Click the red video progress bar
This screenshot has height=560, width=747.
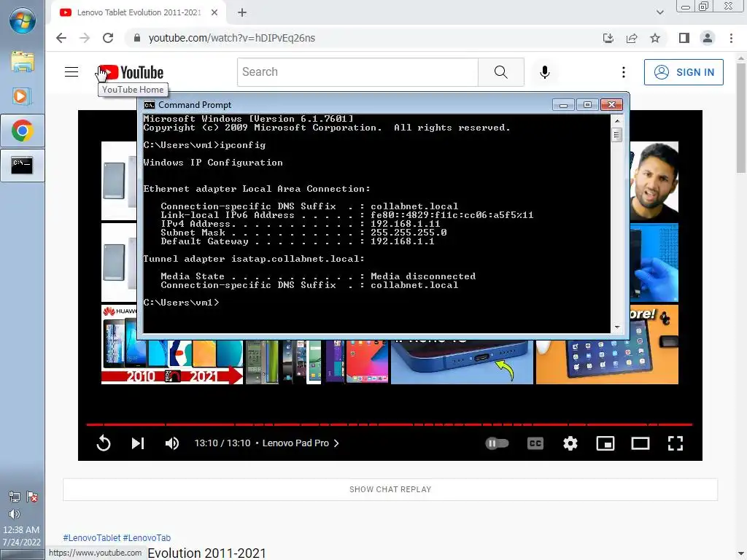390,424
